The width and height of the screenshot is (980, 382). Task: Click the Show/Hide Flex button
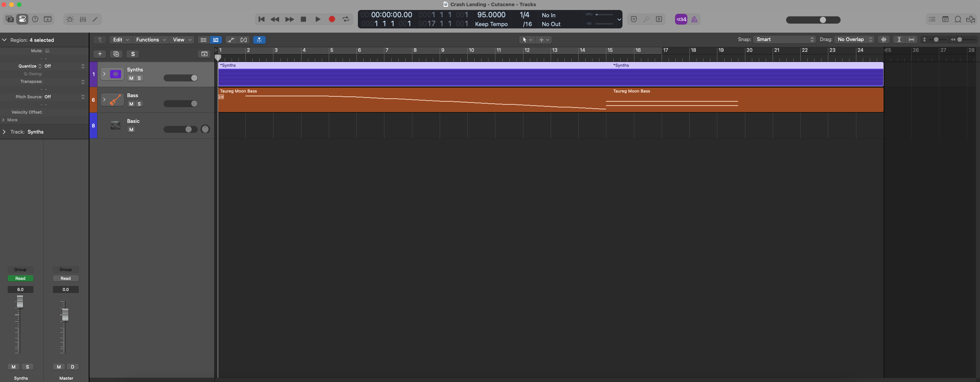point(244,40)
